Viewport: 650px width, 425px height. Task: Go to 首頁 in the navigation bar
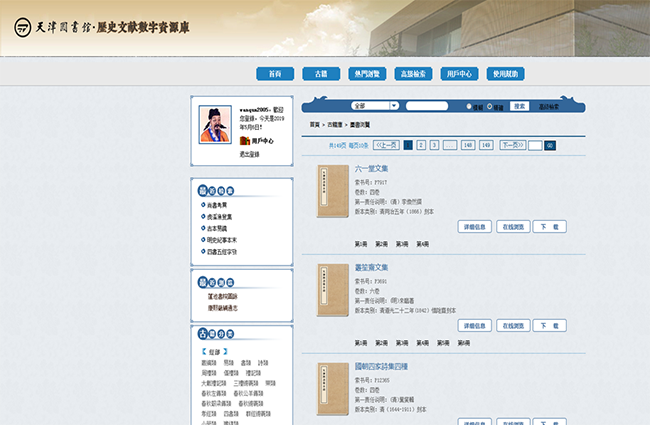[275, 74]
